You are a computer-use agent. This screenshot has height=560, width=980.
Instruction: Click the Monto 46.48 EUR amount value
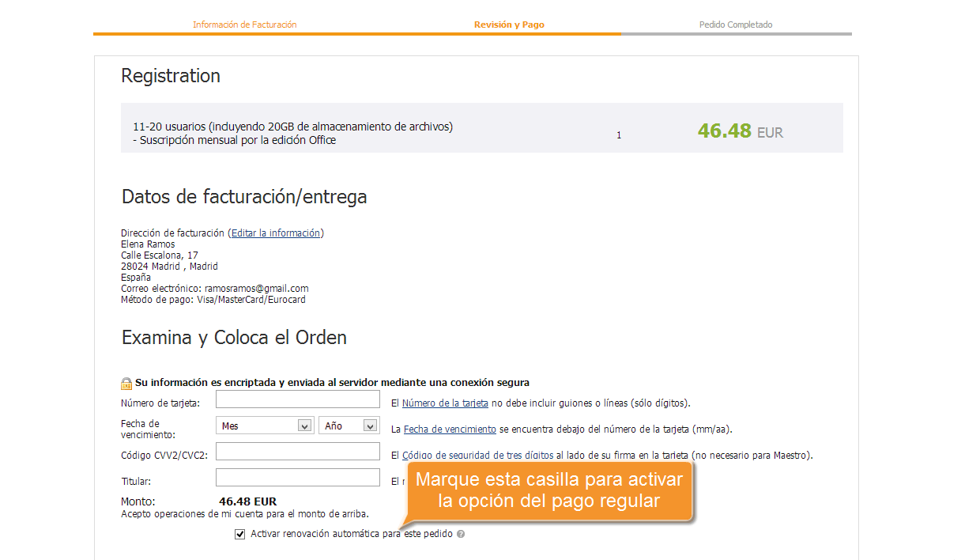248,501
